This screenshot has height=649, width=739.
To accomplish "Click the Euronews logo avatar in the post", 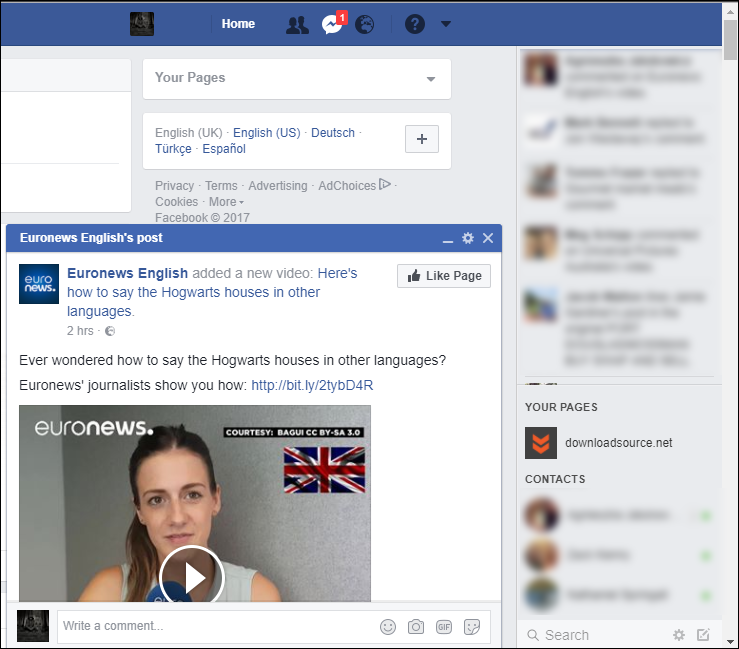I will 39,284.
